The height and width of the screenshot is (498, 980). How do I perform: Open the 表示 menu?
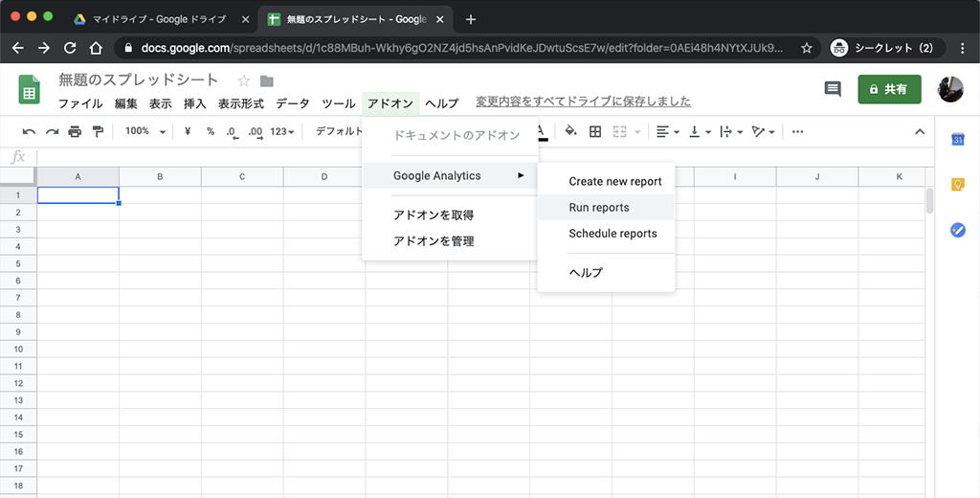[160, 103]
